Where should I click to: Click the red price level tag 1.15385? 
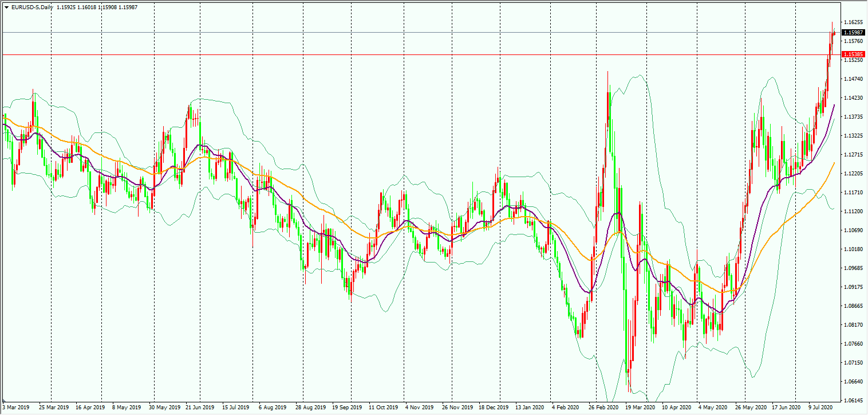(854, 54)
